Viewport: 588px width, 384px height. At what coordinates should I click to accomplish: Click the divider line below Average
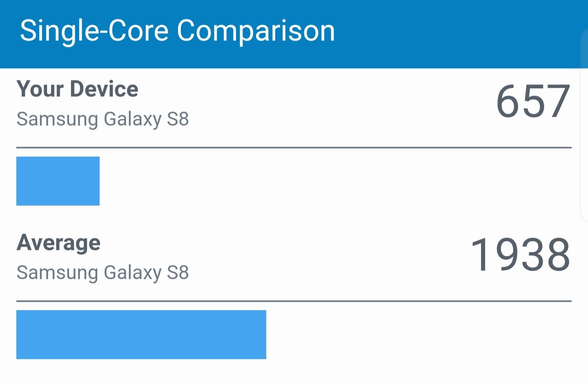[x=294, y=301]
